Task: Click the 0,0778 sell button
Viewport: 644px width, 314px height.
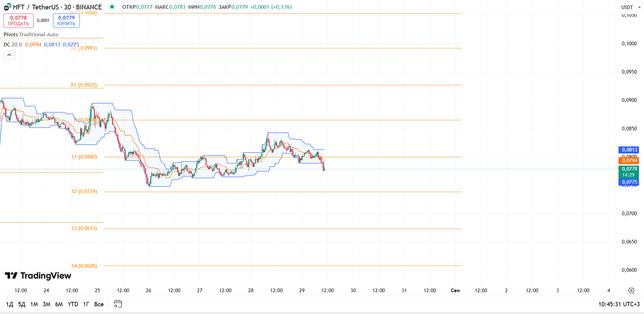Action: [x=18, y=20]
